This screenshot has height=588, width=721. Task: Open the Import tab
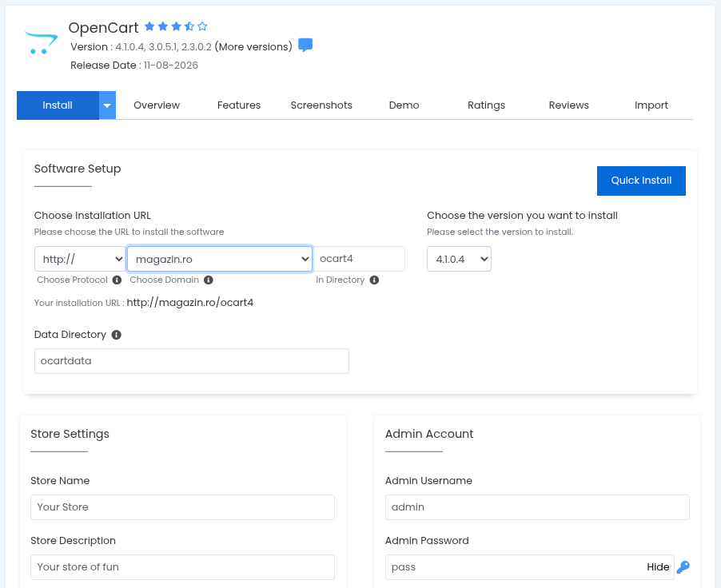[651, 105]
